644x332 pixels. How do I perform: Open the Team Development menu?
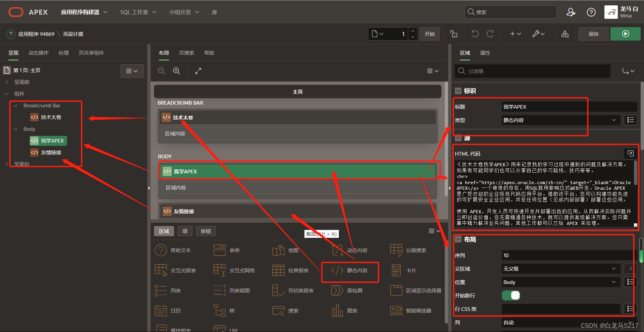(184, 12)
